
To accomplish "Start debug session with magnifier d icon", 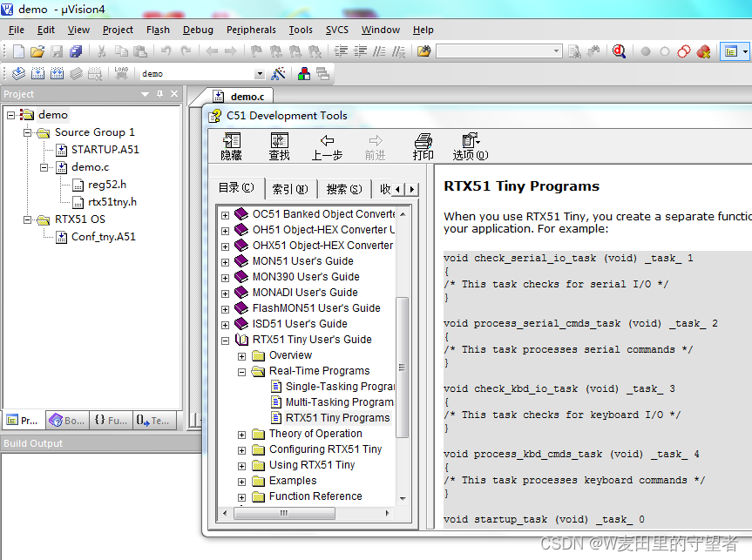I will click(620, 51).
